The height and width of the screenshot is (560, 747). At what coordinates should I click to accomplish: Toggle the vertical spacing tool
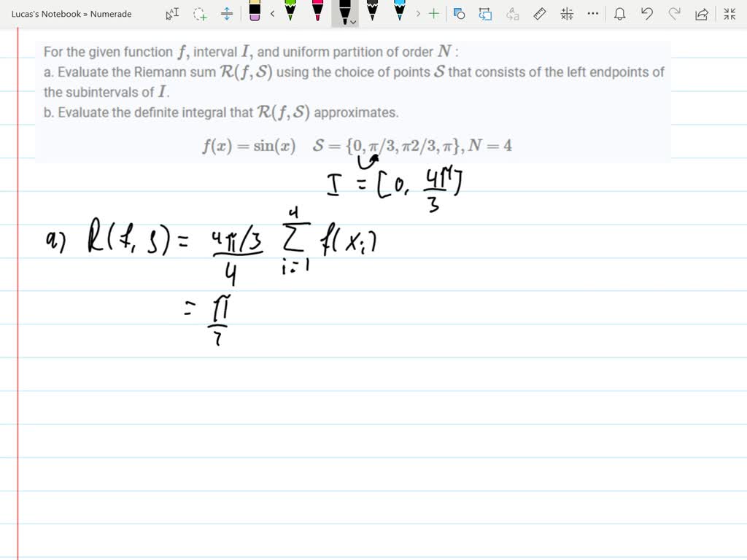coord(226,13)
